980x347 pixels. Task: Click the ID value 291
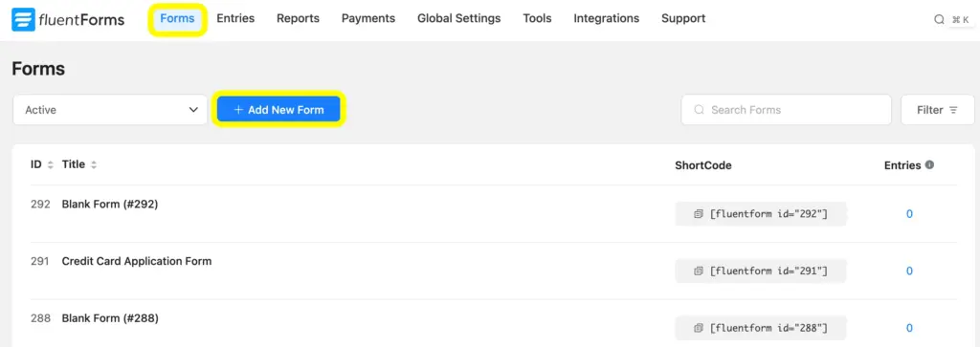pyautogui.click(x=39, y=261)
